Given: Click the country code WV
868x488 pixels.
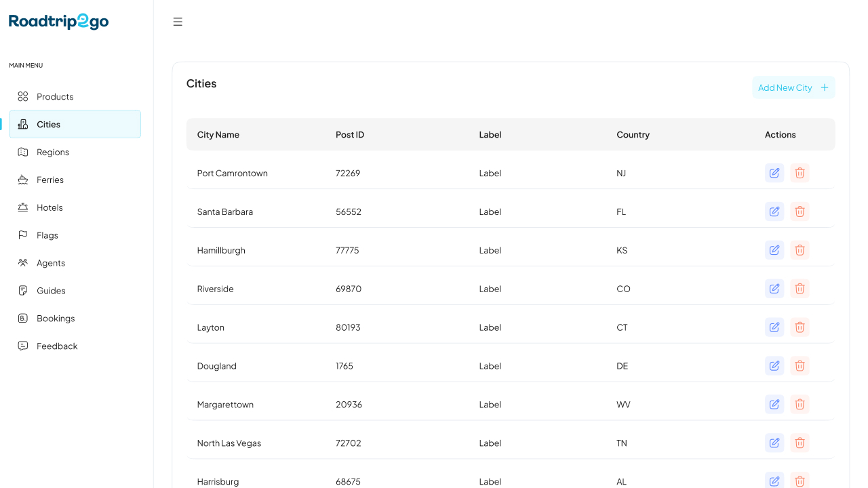Looking at the screenshot, I should click(624, 405).
